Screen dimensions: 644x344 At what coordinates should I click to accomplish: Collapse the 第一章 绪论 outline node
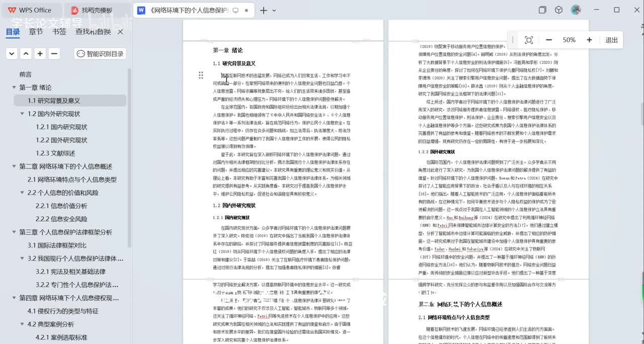pyautogui.click(x=14, y=88)
